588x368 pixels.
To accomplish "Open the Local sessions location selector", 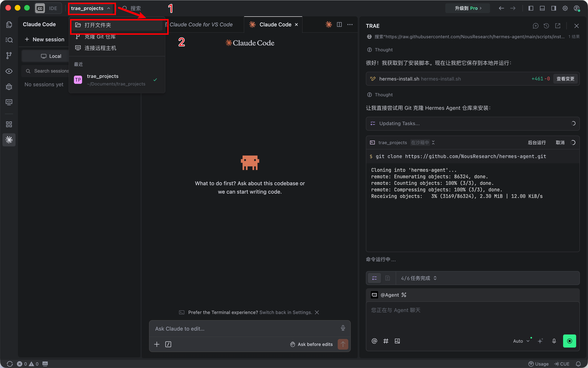I will [x=51, y=56].
